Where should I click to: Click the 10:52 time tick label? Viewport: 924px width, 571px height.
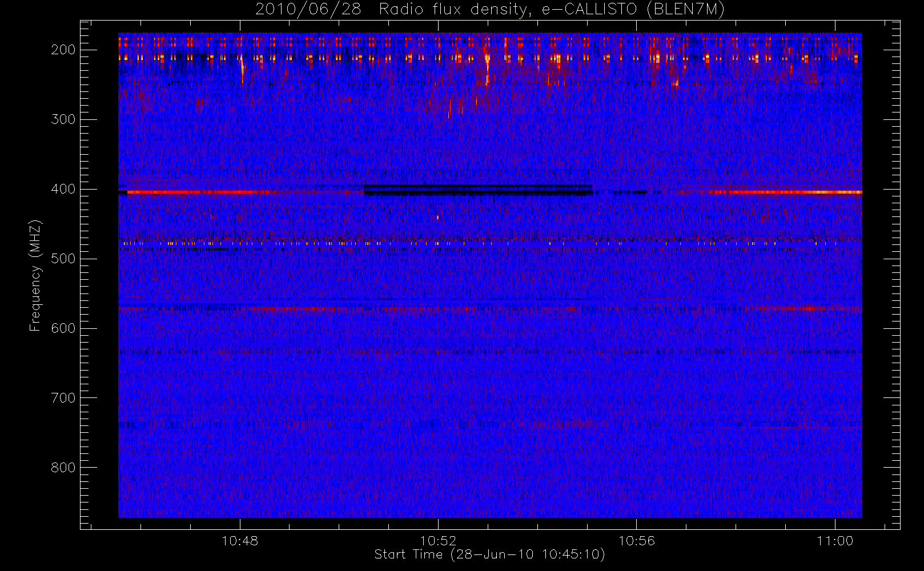439,541
